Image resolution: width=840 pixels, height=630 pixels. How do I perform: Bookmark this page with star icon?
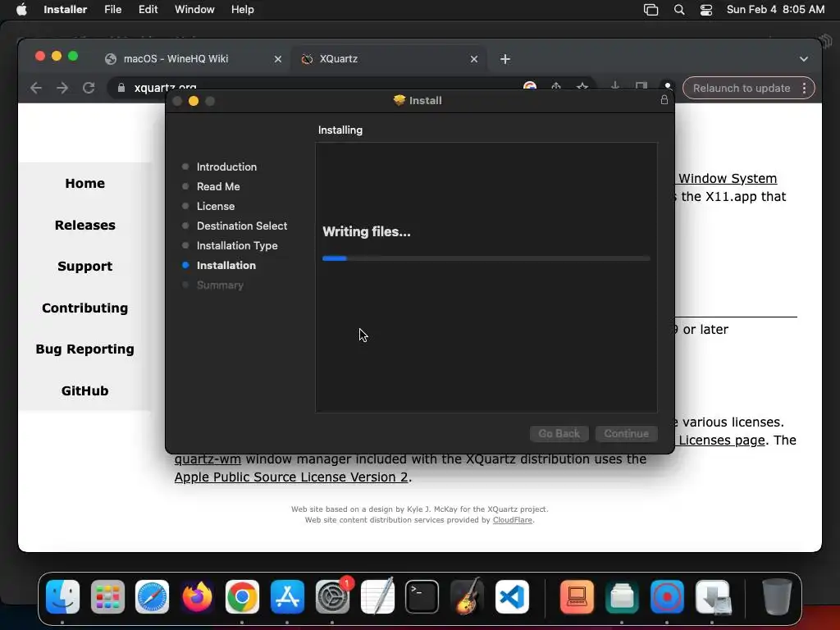pyautogui.click(x=582, y=85)
